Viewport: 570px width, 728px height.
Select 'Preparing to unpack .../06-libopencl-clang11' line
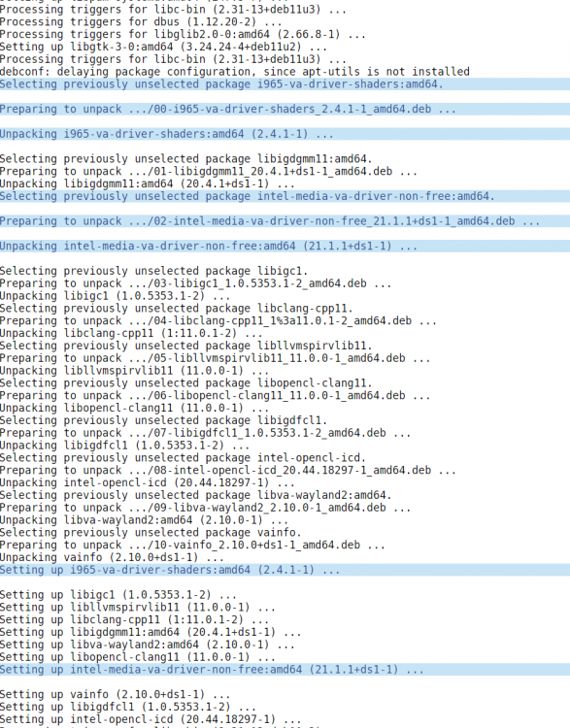[216, 396]
